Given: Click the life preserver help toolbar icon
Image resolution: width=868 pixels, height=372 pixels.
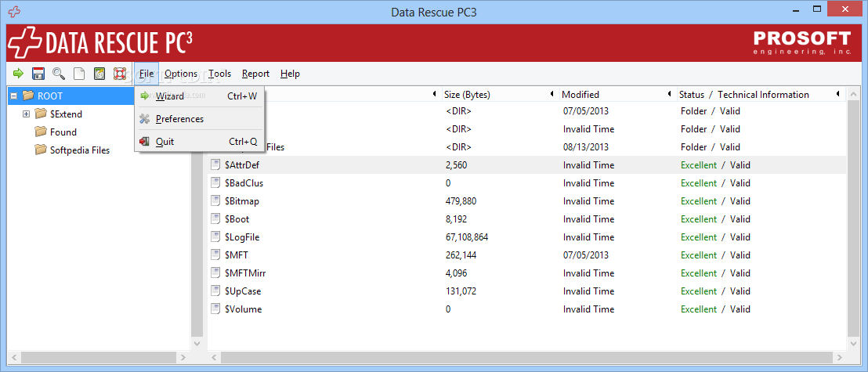Looking at the screenshot, I should (x=120, y=73).
